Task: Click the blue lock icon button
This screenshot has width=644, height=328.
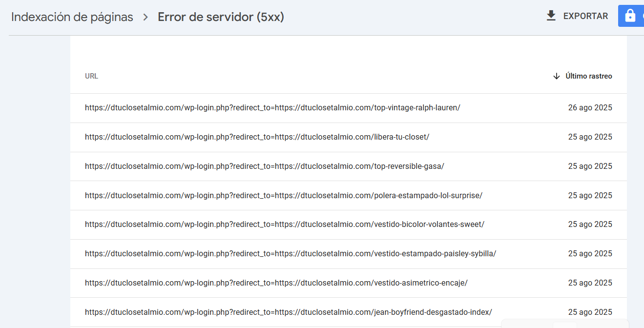Action: pyautogui.click(x=630, y=16)
